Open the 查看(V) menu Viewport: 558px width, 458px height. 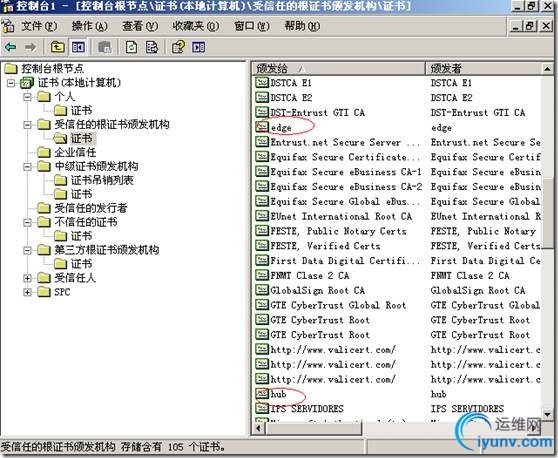tap(140, 26)
